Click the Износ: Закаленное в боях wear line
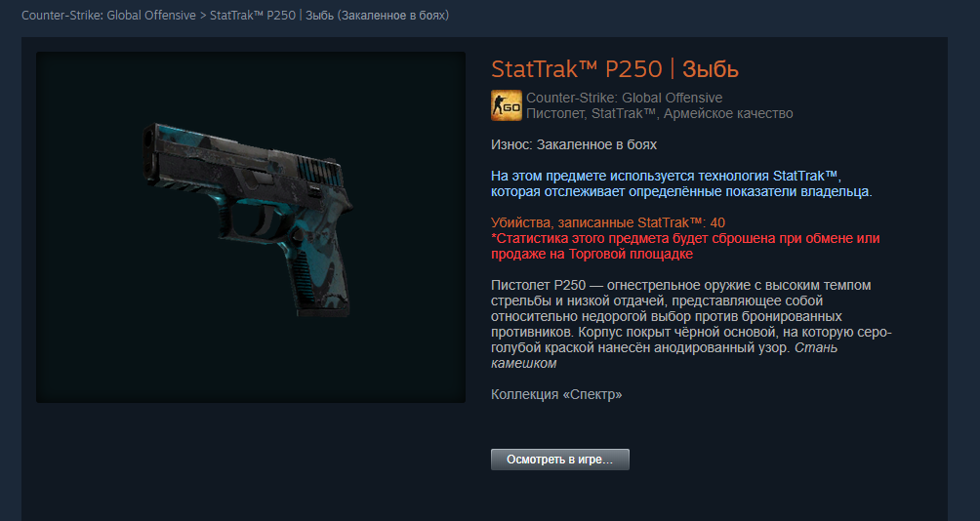 click(x=574, y=144)
